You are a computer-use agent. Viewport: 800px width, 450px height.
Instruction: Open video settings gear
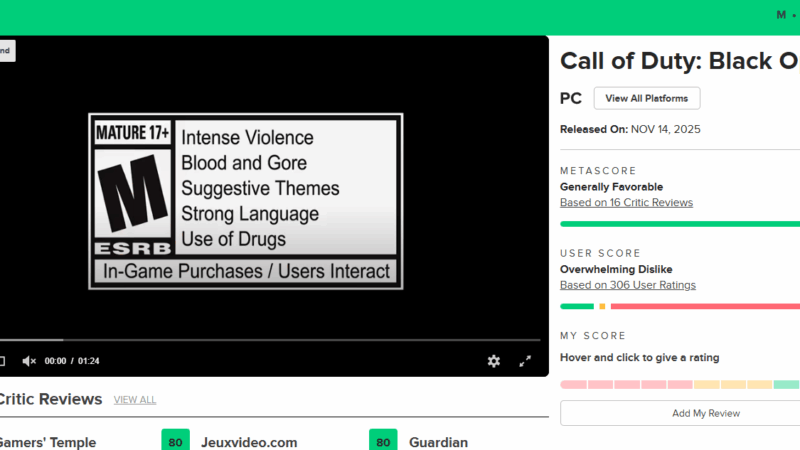coord(493,361)
